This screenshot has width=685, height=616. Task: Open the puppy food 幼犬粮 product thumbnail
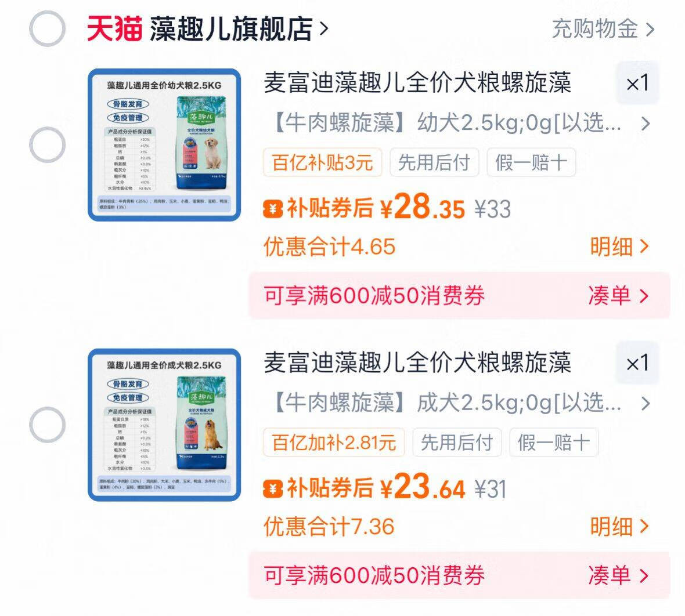(164, 145)
